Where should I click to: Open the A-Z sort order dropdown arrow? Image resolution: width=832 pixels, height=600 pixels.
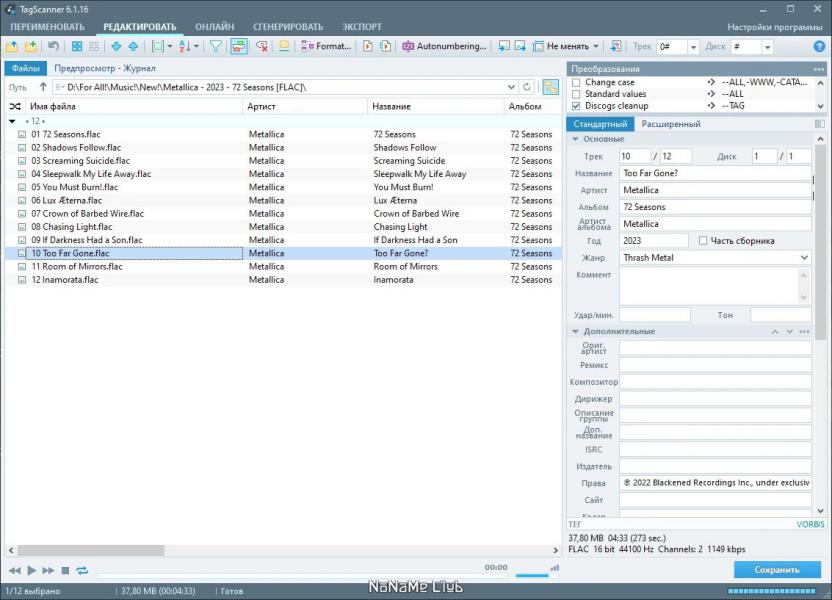[196, 47]
